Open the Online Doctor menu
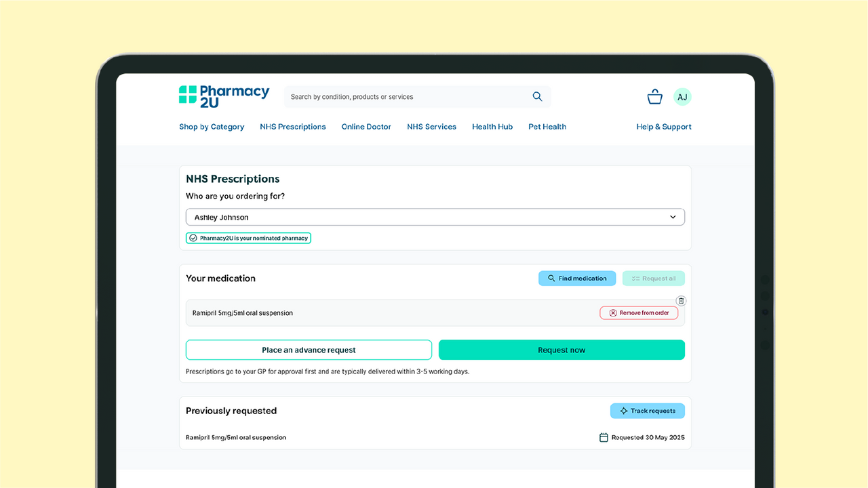Viewport: 868px width, 488px height. tap(366, 127)
